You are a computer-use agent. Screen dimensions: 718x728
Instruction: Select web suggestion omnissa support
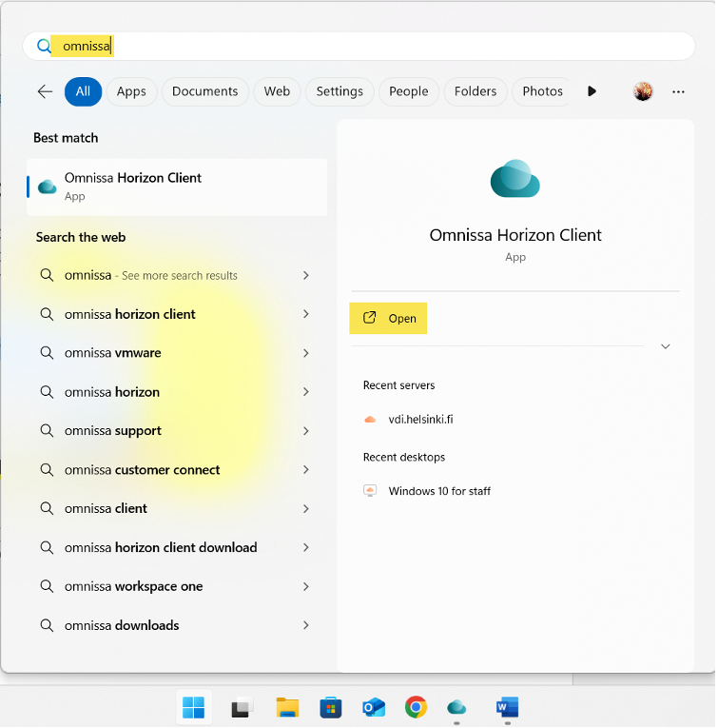coord(175,431)
